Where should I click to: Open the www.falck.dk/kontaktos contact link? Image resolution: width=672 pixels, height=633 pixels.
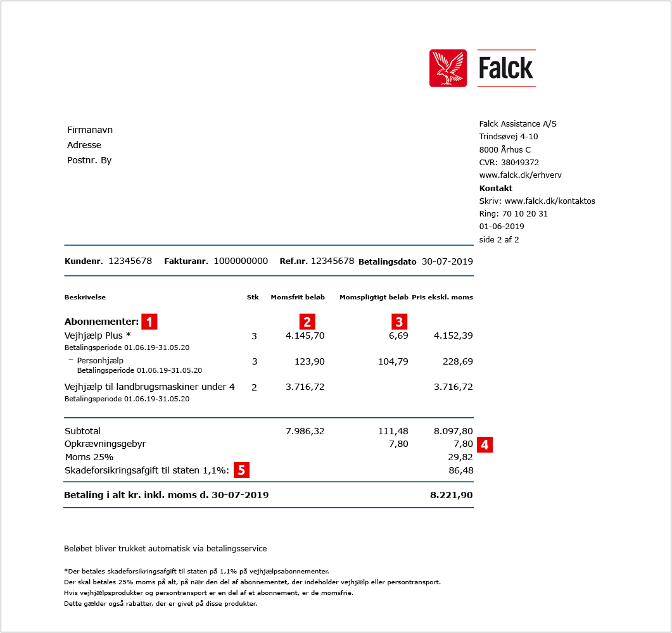(x=550, y=201)
